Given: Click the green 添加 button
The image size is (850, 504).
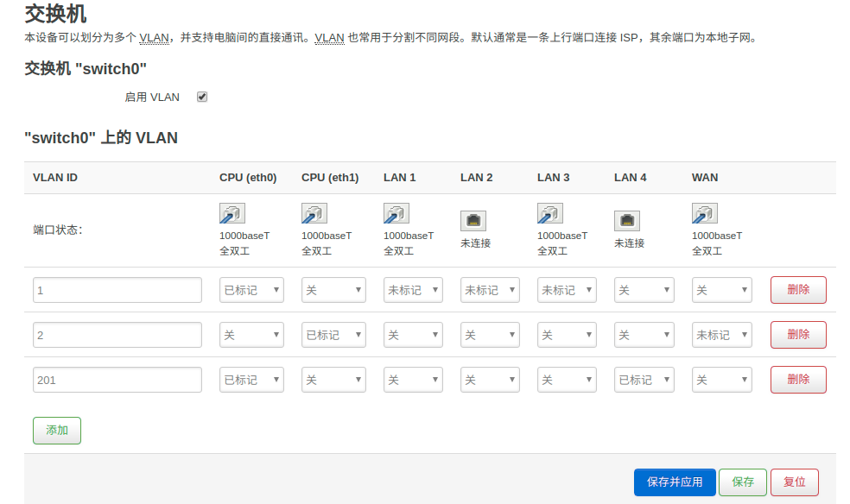Looking at the screenshot, I should pyautogui.click(x=57, y=431).
